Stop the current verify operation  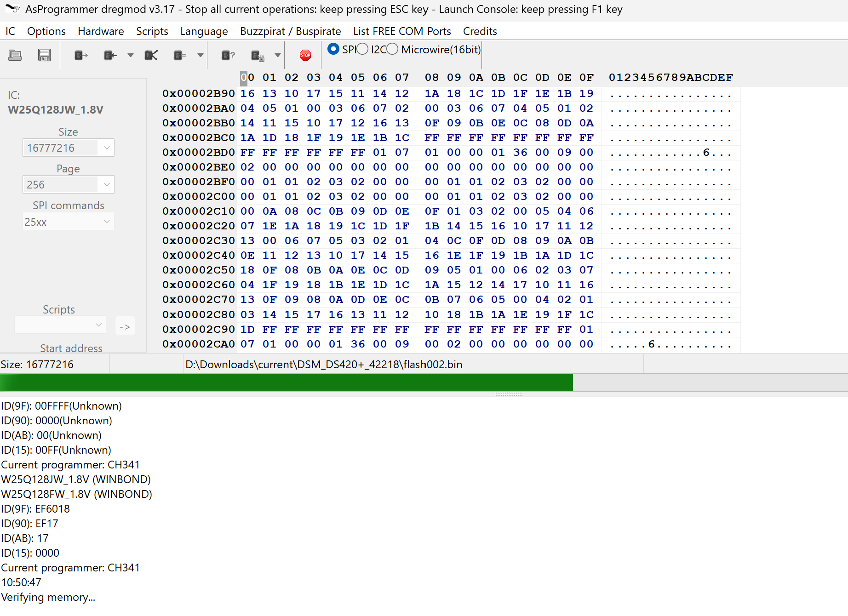305,55
